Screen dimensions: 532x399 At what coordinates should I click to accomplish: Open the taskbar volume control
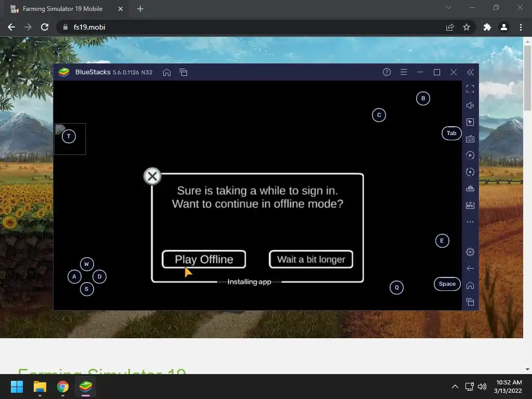click(482, 387)
